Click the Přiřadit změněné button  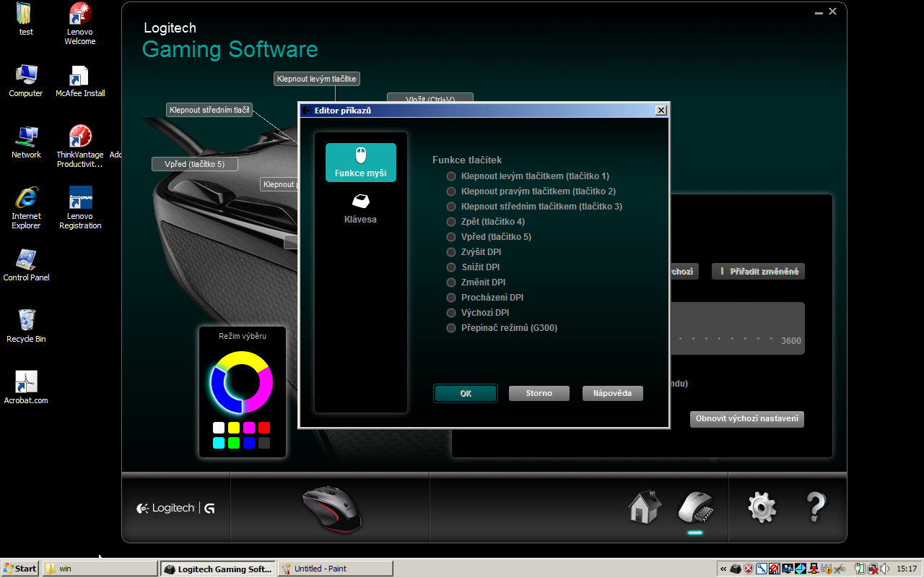point(759,272)
